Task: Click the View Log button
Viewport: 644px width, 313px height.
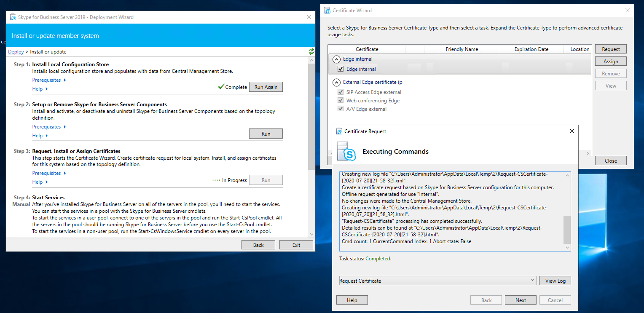Action: point(555,281)
